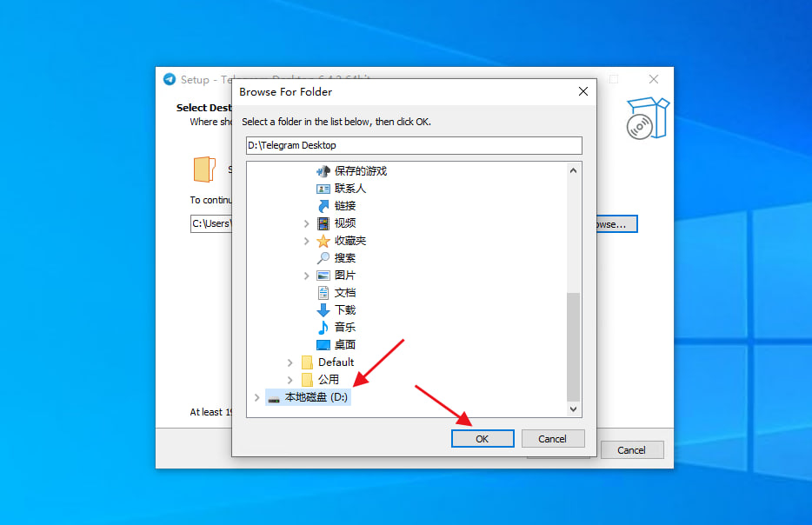Cancel the Browse For Folder dialog
This screenshot has width=812, height=525.
pyautogui.click(x=553, y=439)
